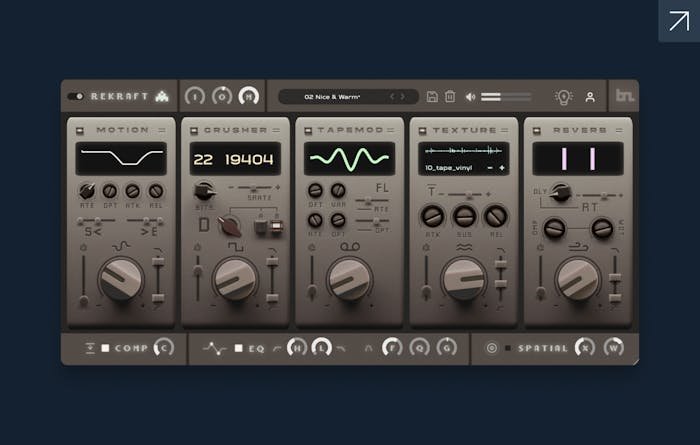Toggle the main plugin power switch
Image resolution: width=700 pixels, height=445 pixels.
point(76,97)
